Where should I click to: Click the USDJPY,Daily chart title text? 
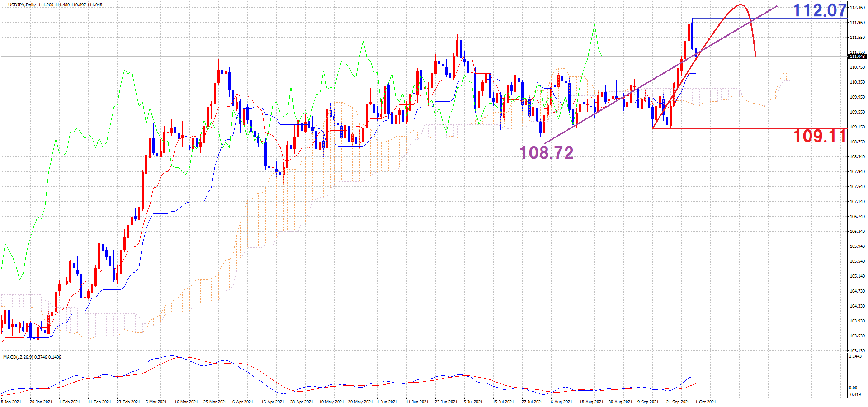22,5
